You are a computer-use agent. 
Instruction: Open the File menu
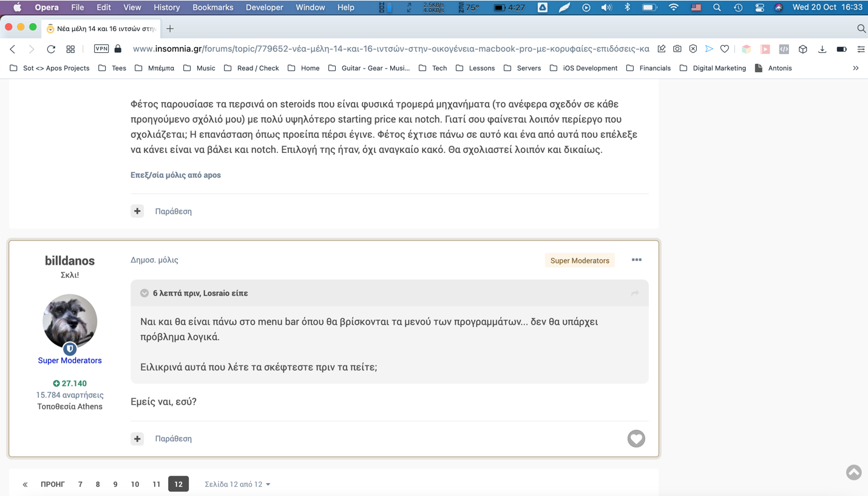78,7
